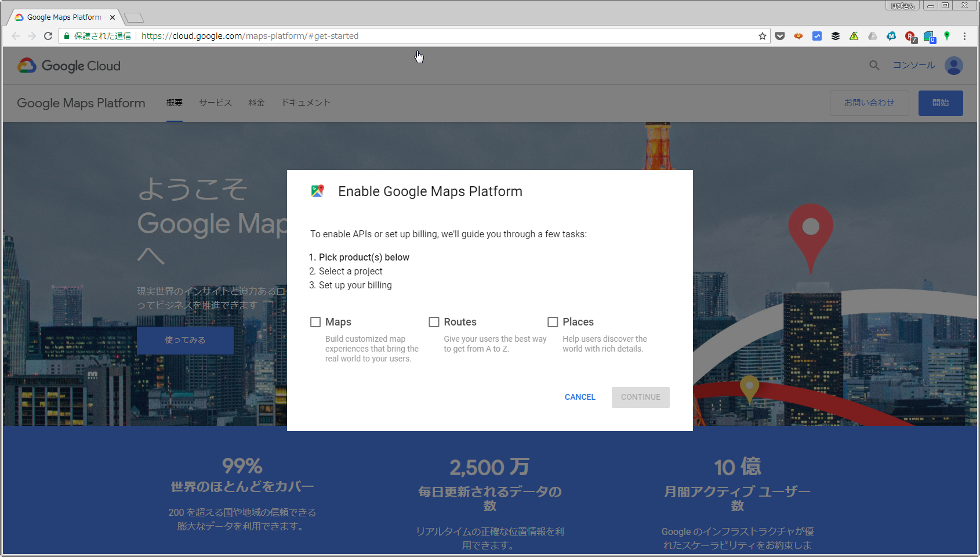
Task: Cancel the Enable Google Maps Platform dialog
Action: point(580,397)
